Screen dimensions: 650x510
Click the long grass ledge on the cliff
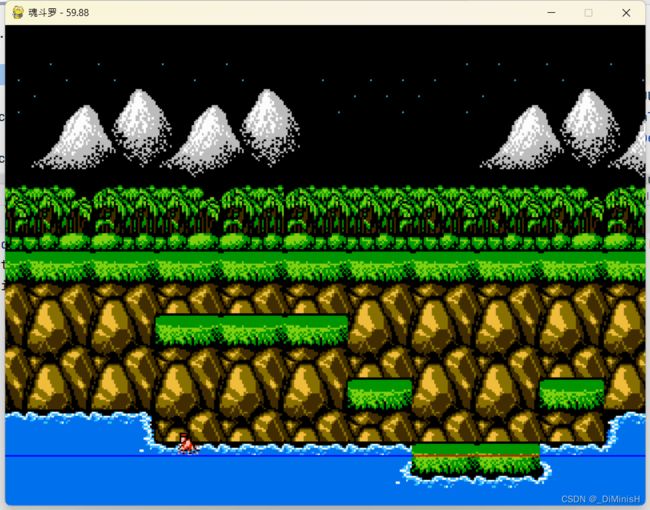[252, 330]
